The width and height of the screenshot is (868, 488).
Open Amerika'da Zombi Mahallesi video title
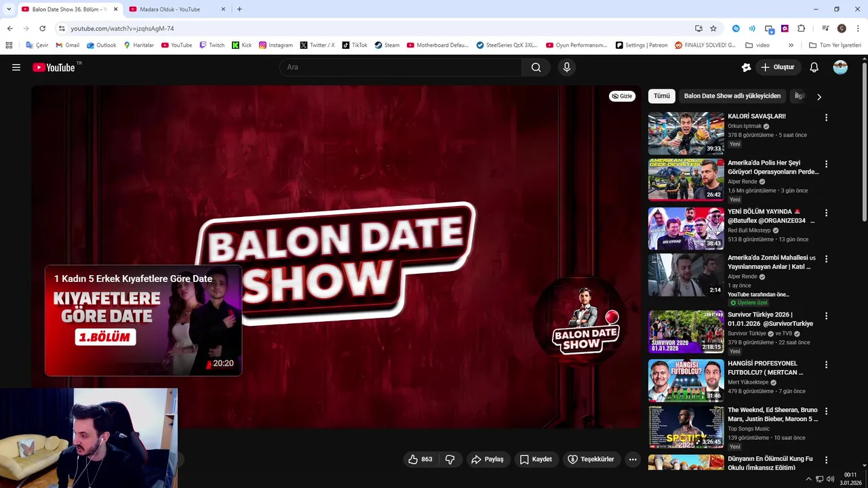click(770, 262)
